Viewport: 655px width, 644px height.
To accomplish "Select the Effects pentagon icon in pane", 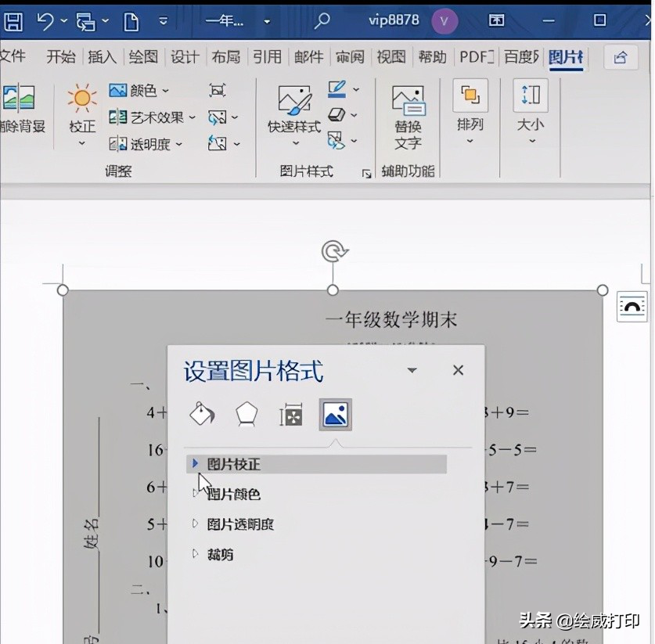I will pos(247,415).
